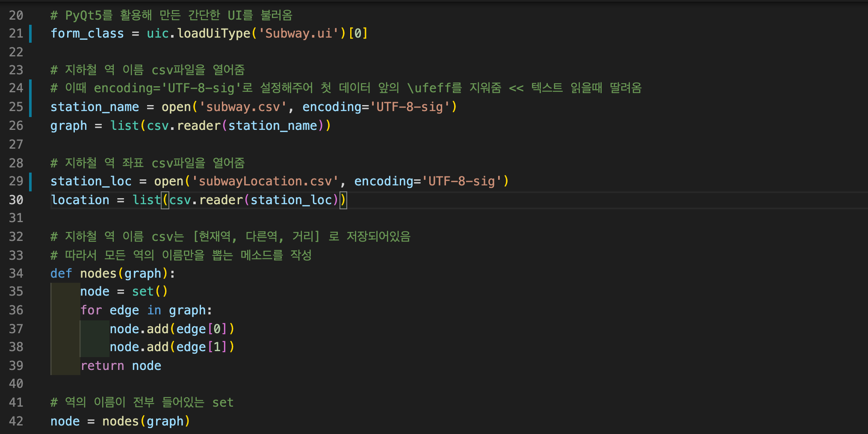Click comment ending with 'set' on line 41
The image size is (868, 434).
(142, 402)
